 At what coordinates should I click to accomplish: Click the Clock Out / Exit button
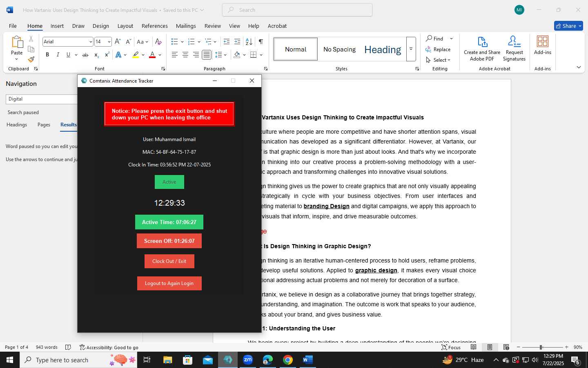(169, 261)
